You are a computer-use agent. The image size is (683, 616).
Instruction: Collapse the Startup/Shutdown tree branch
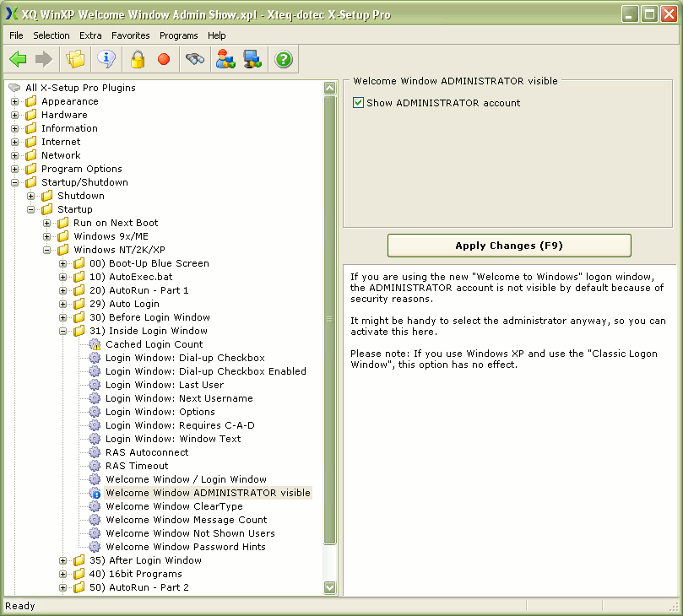click(x=15, y=182)
